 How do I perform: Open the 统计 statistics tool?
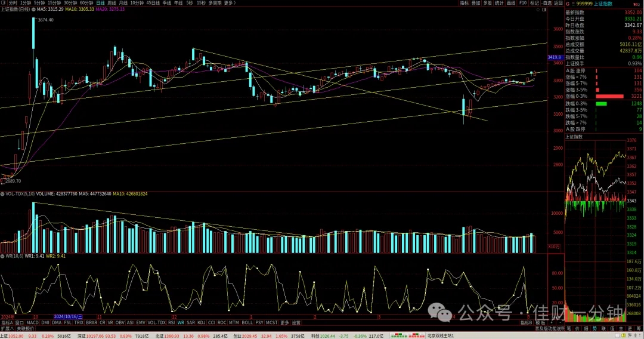point(499,3)
